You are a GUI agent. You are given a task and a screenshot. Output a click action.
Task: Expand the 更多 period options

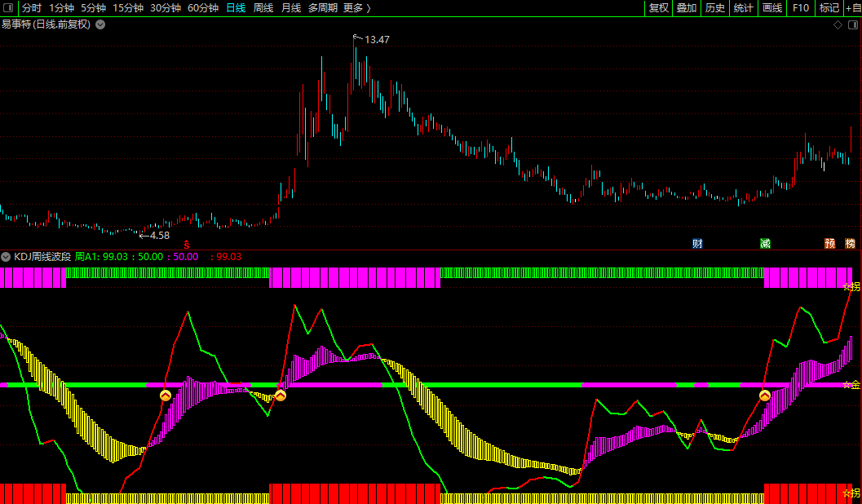coord(356,8)
